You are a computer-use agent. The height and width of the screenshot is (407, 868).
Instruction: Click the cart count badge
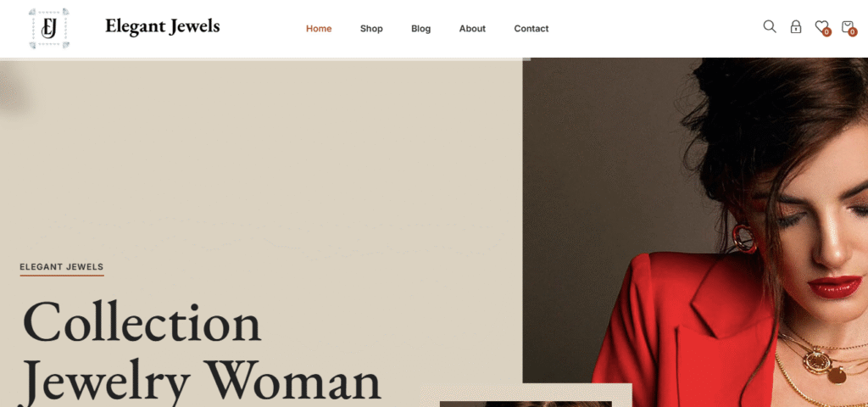tap(853, 33)
